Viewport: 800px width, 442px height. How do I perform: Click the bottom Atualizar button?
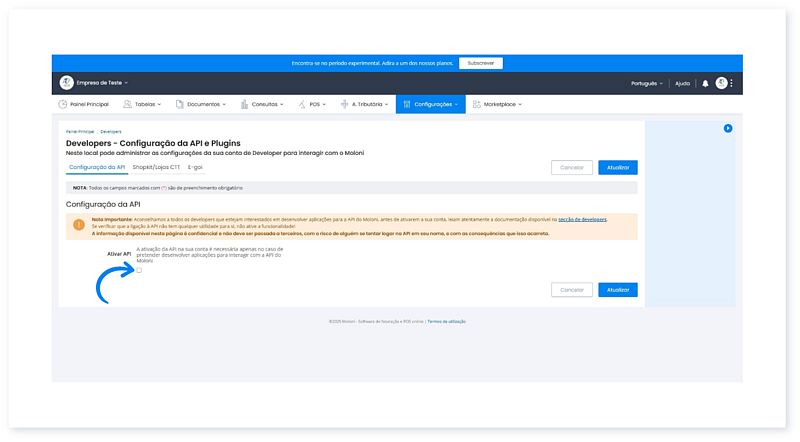pyautogui.click(x=617, y=289)
